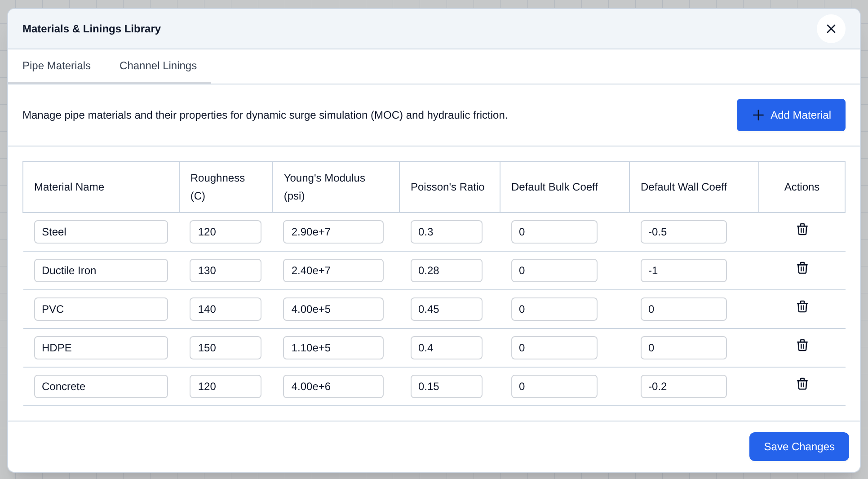The height and width of the screenshot is (479, 868).
Task: Edit the Ductile Iron name field
Action: pos(101,271)
